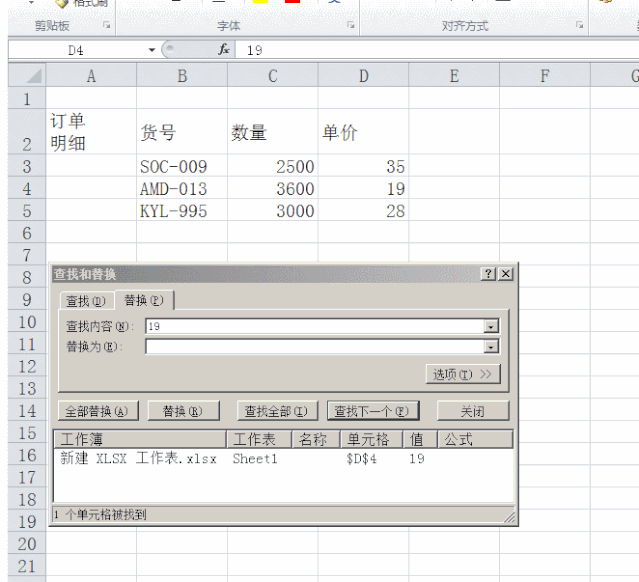Select cell with quantity 2500

[x=273, y=166]
